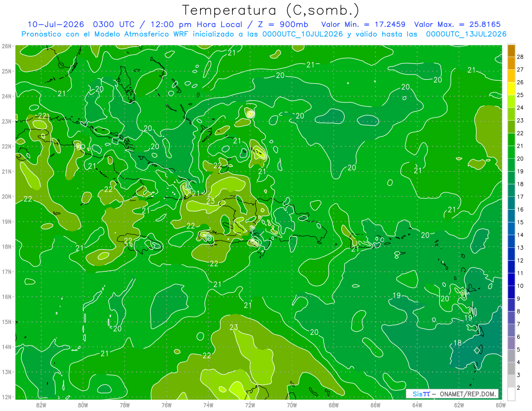The image size is (532, 411).
Task: Click longitude axis label '72W'
Action: (x=250, y=404)
